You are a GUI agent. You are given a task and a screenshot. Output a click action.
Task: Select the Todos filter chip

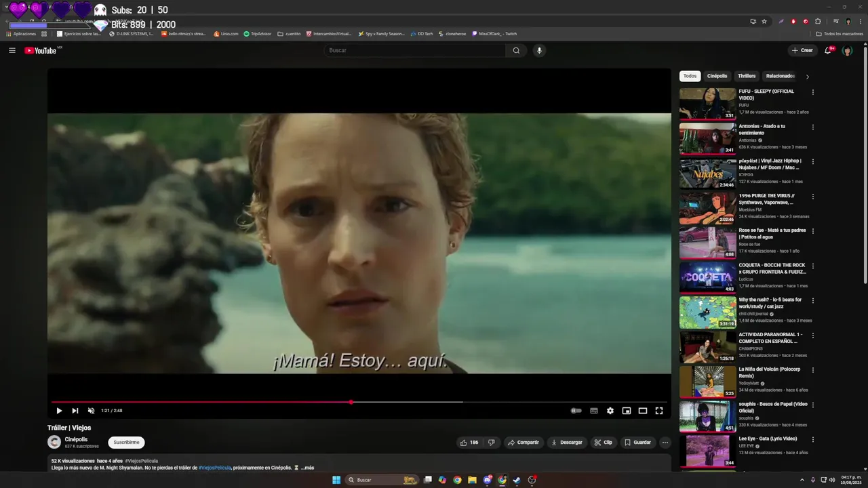pyautogui.click(x=690, y=76)
